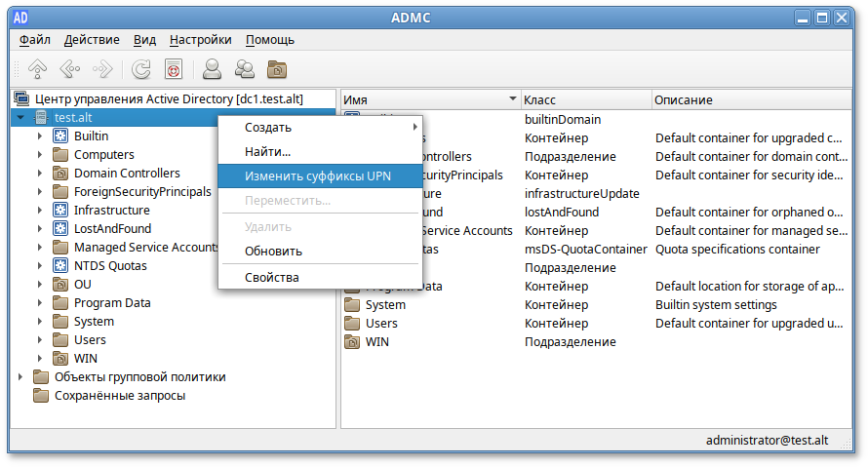Click the Builtin icon in the tree

[60, 136]
